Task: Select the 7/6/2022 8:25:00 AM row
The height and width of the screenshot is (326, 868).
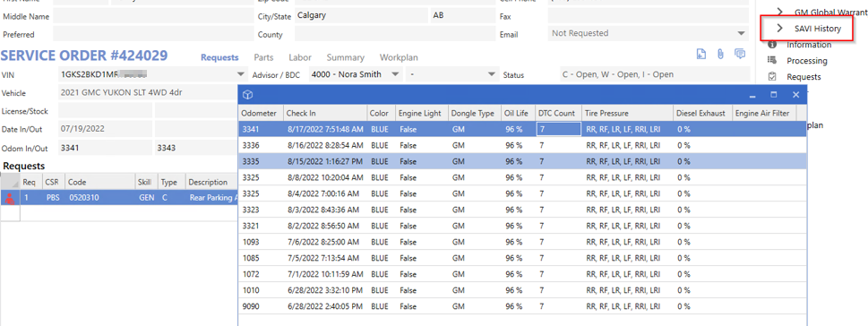Action: point(522,241)
